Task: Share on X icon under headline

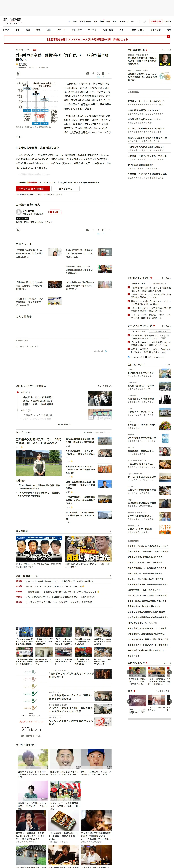Action: pos(98,73)
